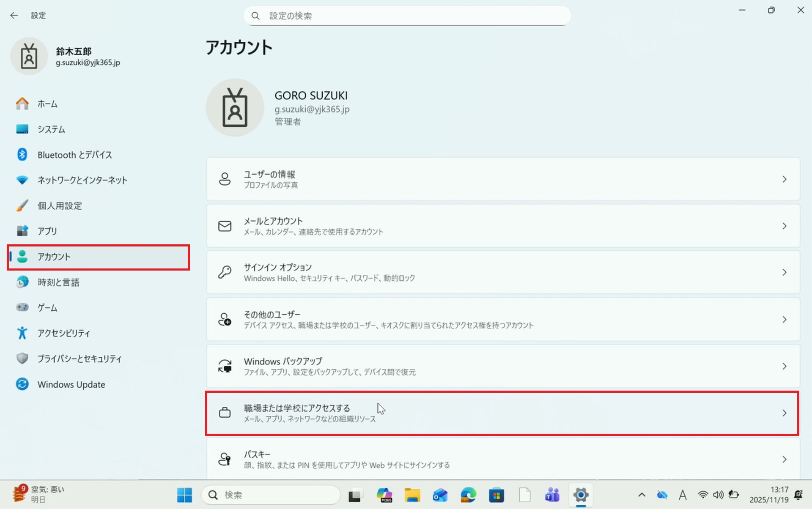This screenshot has height=509, width=812.
Task: Click the 設定の検索 search box
Action: [x=407, y=16]
